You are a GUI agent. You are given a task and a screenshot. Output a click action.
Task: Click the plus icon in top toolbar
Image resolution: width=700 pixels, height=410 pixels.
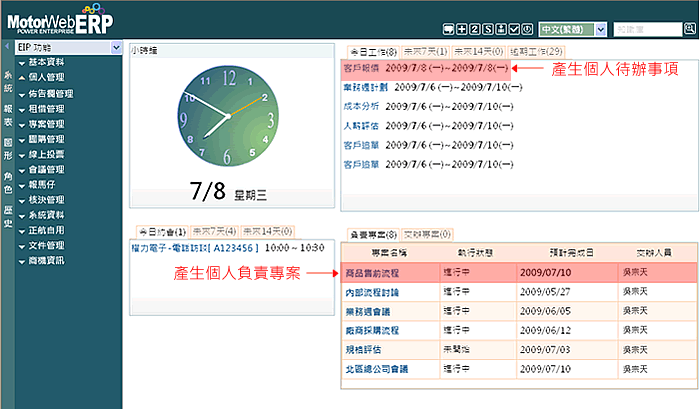461,30
